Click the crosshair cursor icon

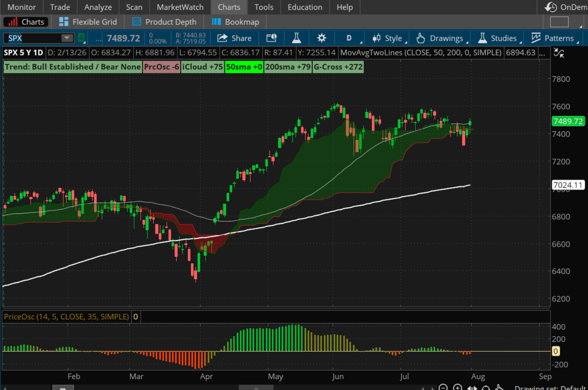pos(486,388)
